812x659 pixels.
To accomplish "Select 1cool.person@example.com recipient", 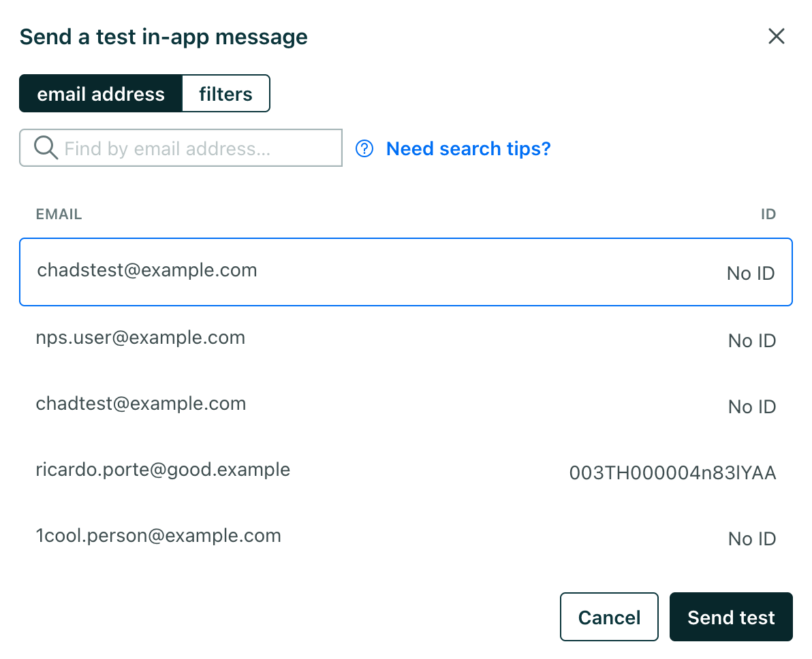I will (158, 536).
